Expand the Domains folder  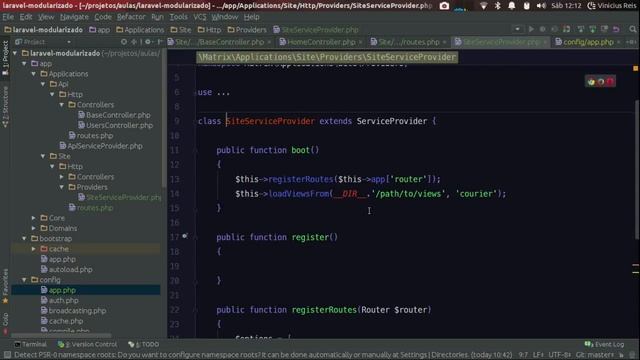(x=34, y=228)
